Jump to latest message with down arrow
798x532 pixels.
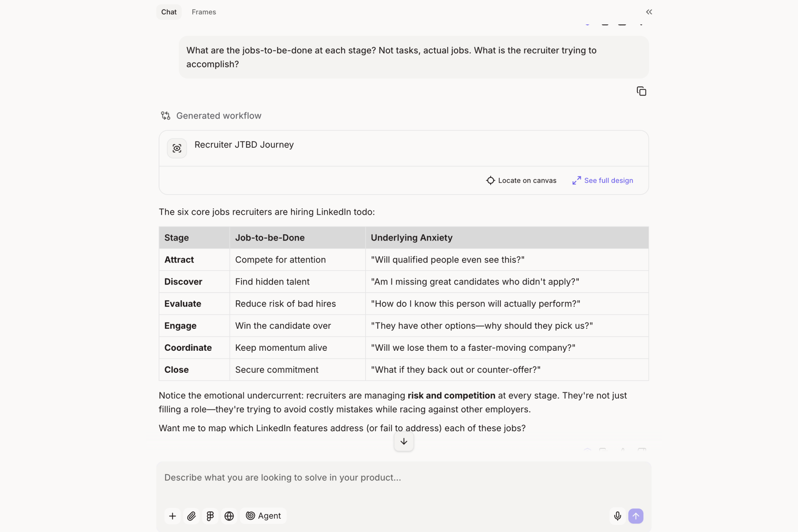pyautogui.click(x=404, y=442)
